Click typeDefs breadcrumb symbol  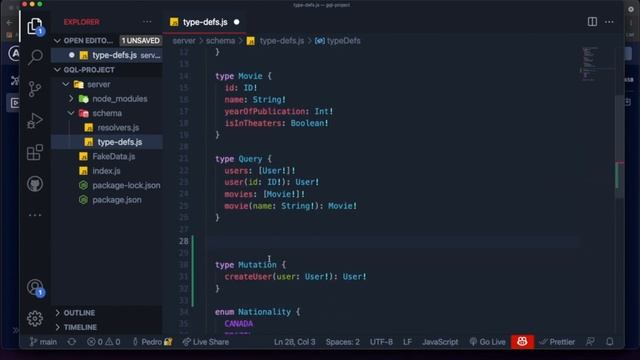[338, 41]
